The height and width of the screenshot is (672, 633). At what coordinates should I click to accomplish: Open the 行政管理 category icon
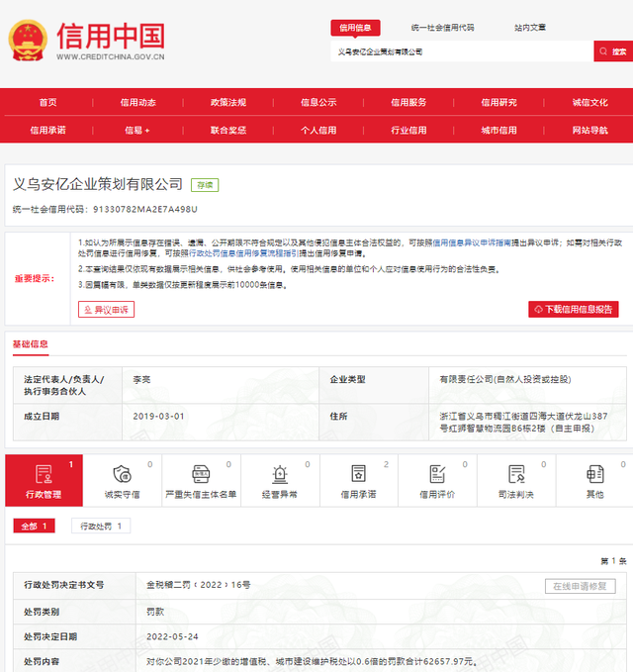coord(44,475)
